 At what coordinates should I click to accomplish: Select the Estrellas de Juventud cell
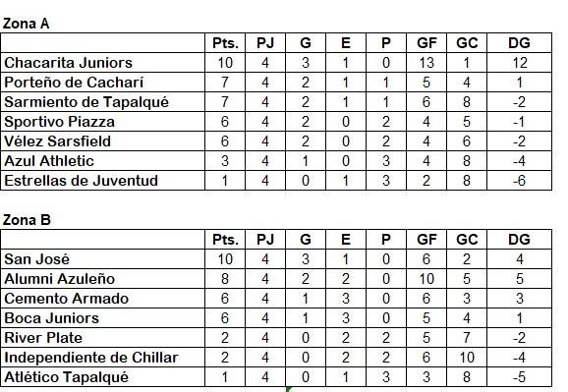click(103, 181)
